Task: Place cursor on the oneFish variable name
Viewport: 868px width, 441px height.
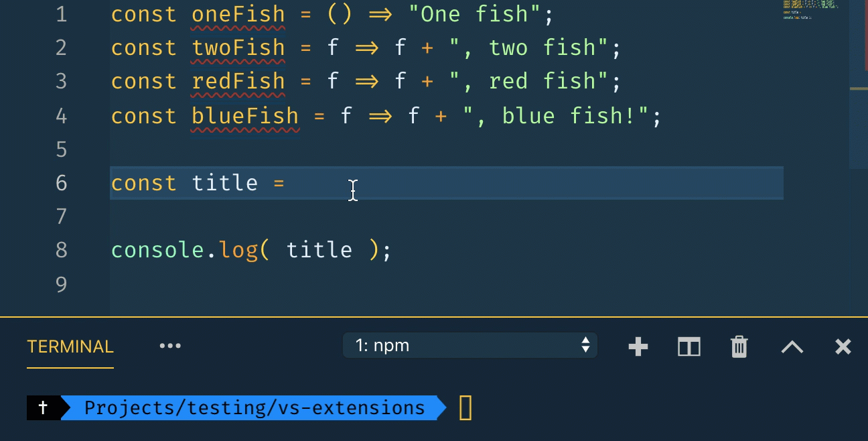Action: (238, 15)
